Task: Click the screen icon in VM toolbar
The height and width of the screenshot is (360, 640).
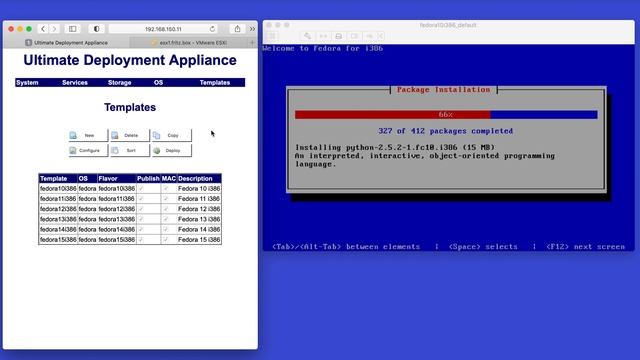Action: [x=354, y=36]
